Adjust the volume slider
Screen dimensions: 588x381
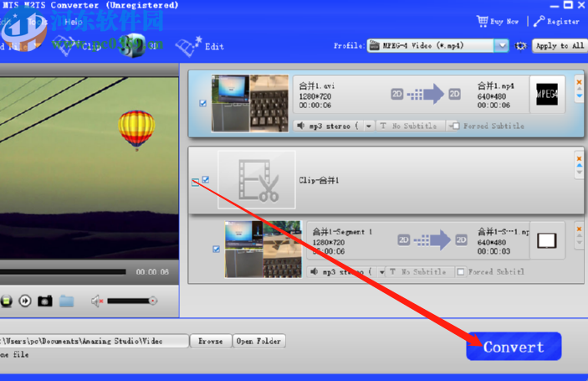132,301
